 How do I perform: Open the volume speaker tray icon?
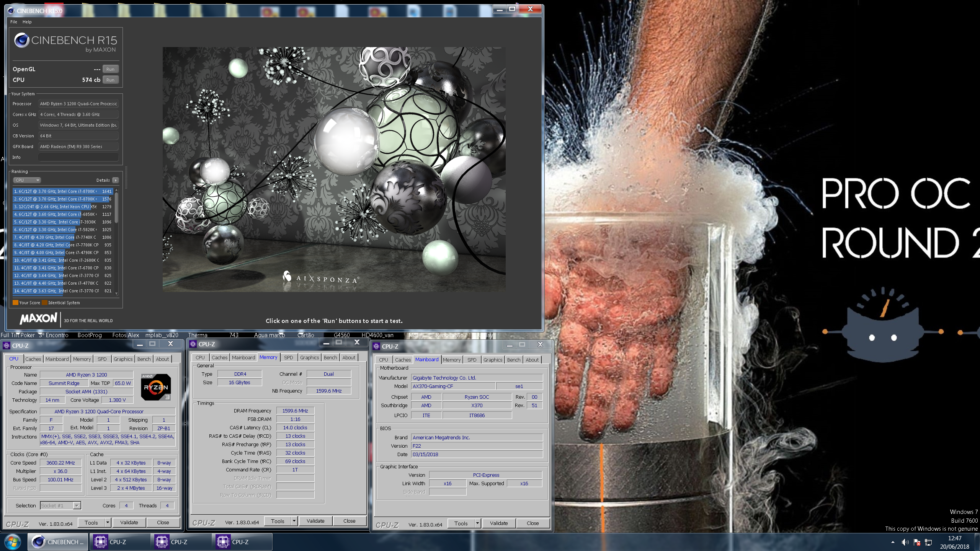pyautogui.click(x=905, y=542)
